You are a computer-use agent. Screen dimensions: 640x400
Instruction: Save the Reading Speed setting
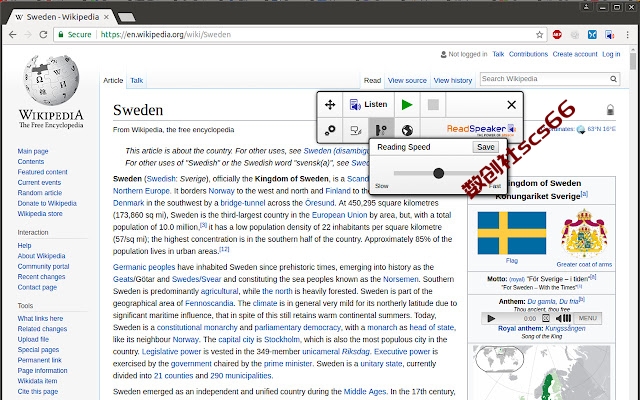click(485, 147)
